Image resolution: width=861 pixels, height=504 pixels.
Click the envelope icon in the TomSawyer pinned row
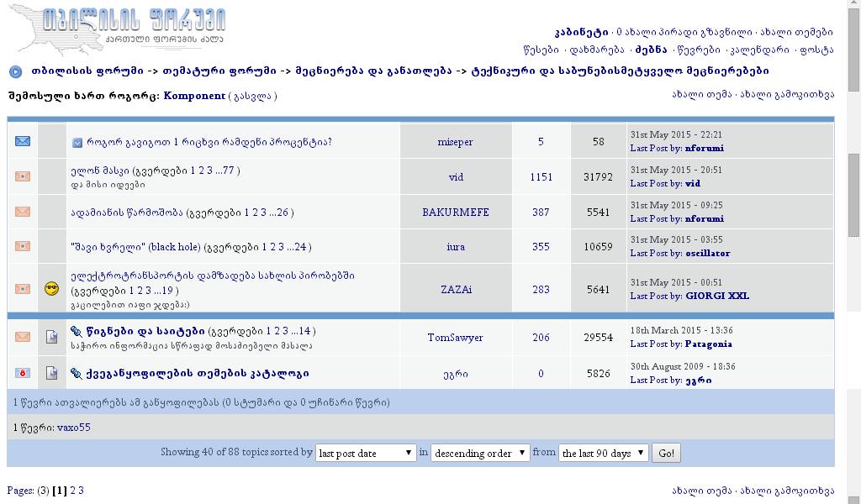click(23, 337)
